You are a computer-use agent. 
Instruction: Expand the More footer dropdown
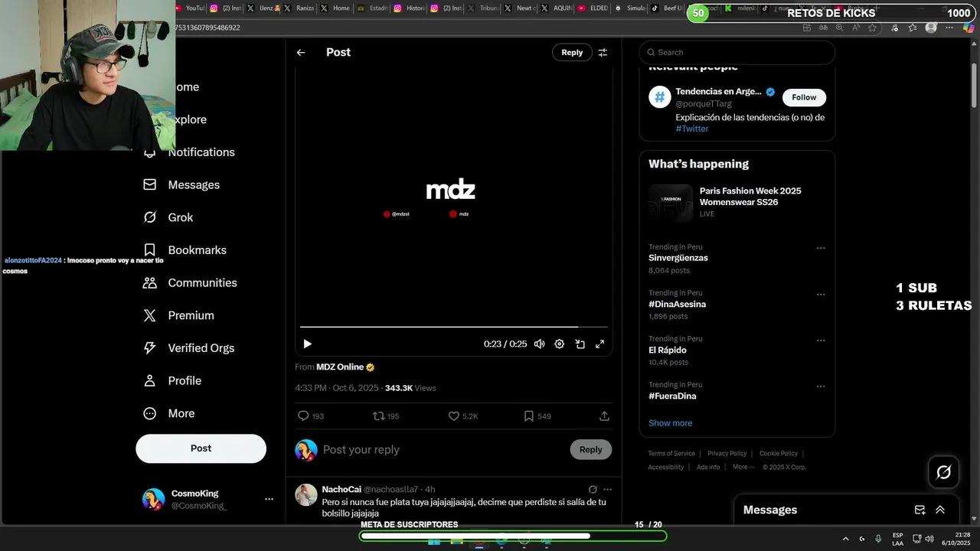(x=743, y=468)
